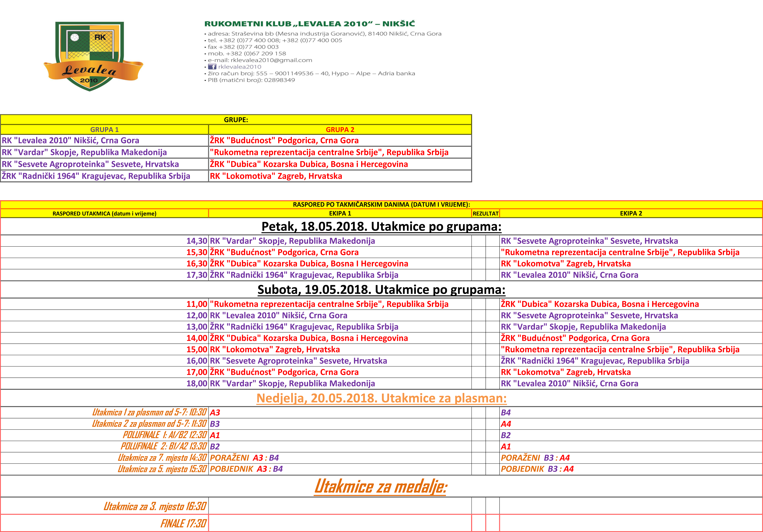Click the 'Petak, 18.05.2018. Utakmice po grupama' heading

point(381,226)
